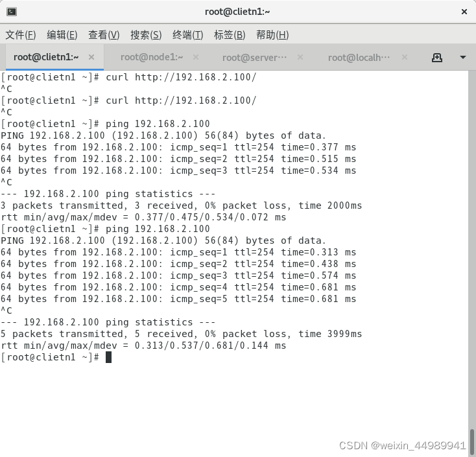The width and height of the screenshot is (476, 457).
Task: Click the terminal cursor at the prompt
Action: (108, 357)
